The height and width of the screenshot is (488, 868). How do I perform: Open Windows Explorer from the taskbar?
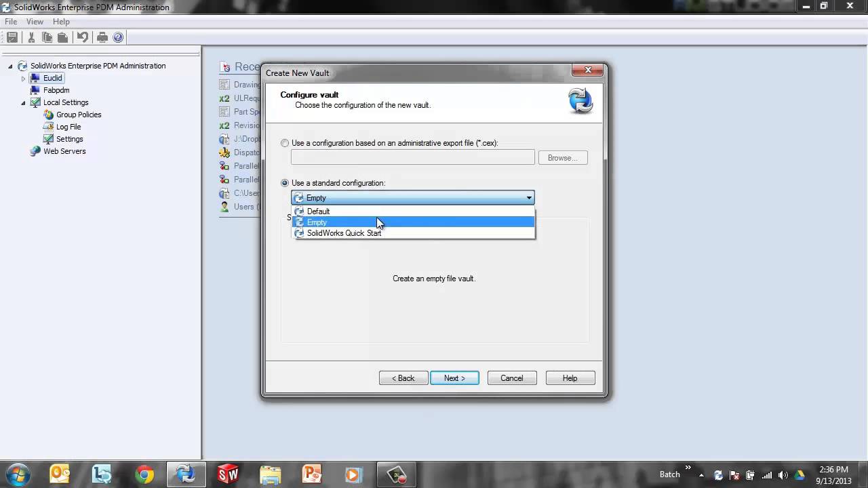point(269,474)
